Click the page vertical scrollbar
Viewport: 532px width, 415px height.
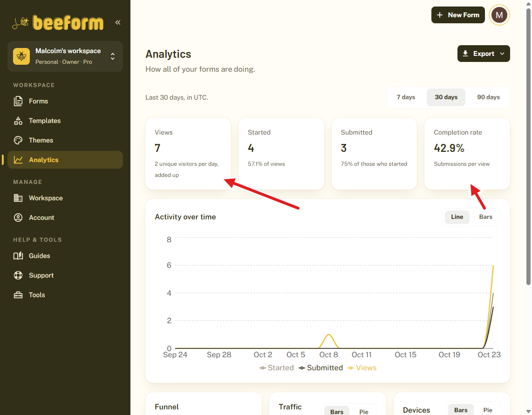coord(528,147)
